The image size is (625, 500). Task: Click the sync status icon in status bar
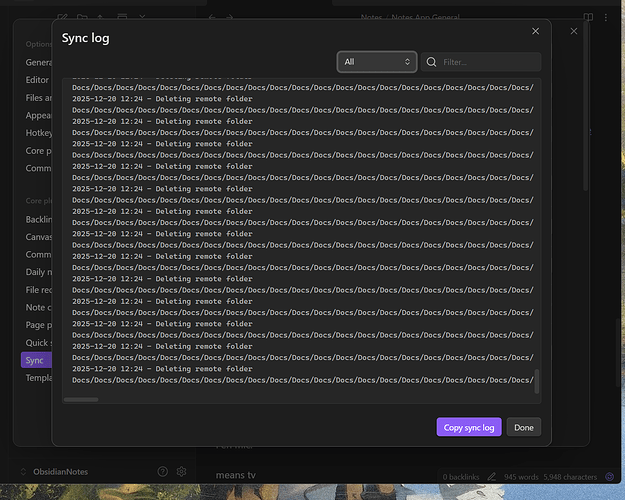tap(611, 476)
